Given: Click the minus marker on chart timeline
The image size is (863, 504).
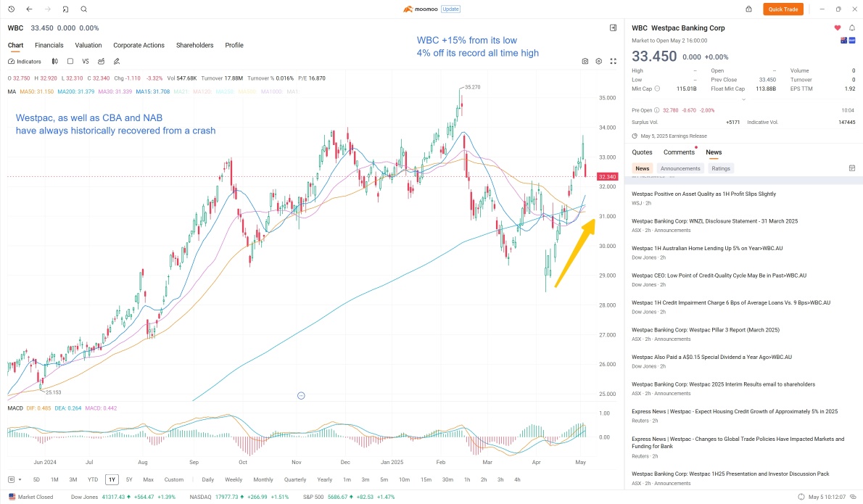Looking at the screenshot, I should 301,396.
